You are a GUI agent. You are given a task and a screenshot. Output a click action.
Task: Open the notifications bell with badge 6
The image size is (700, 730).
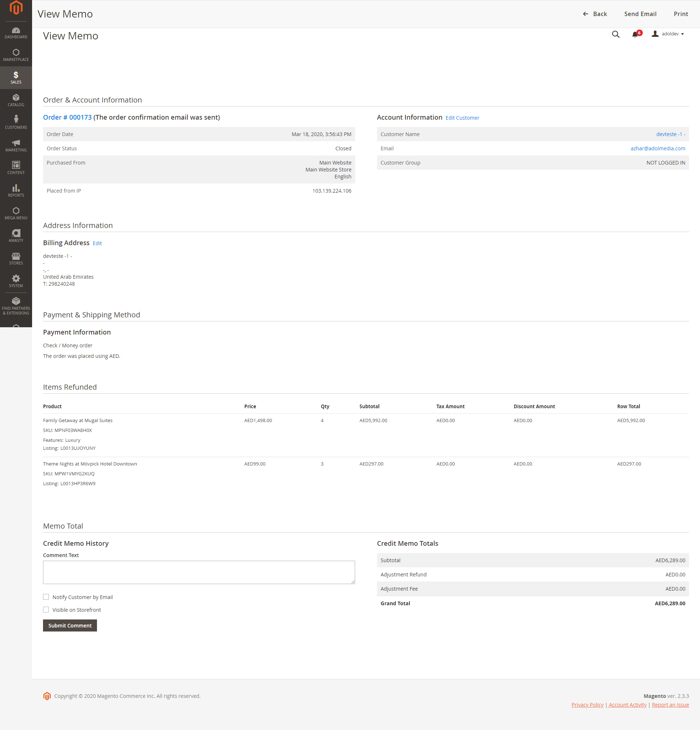tap(636, 34)
